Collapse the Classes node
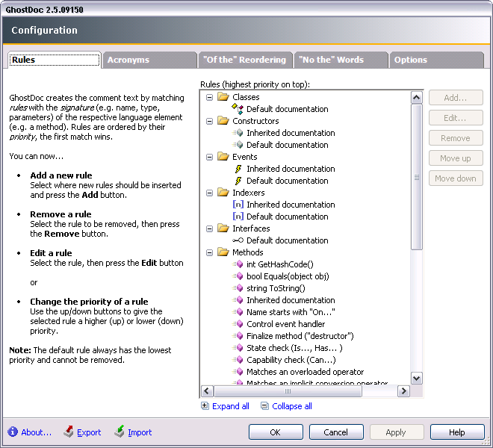Viewport: 493px width, 448px height. (209, 97)
